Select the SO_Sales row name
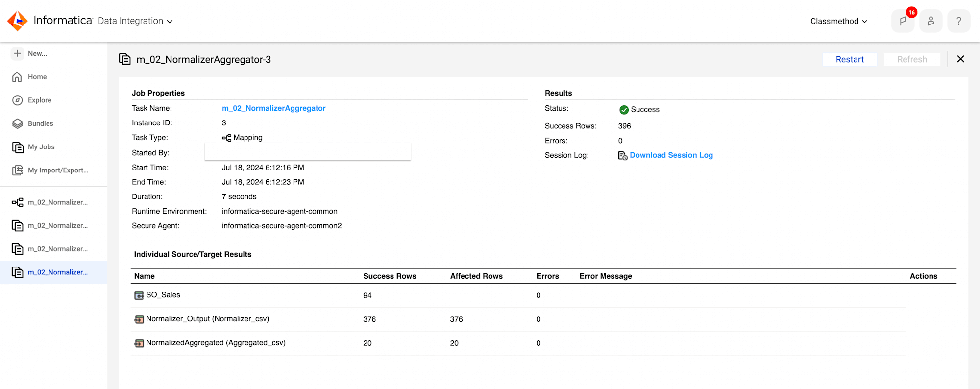This screenshot has height=389, width=980. coord(163,295)
